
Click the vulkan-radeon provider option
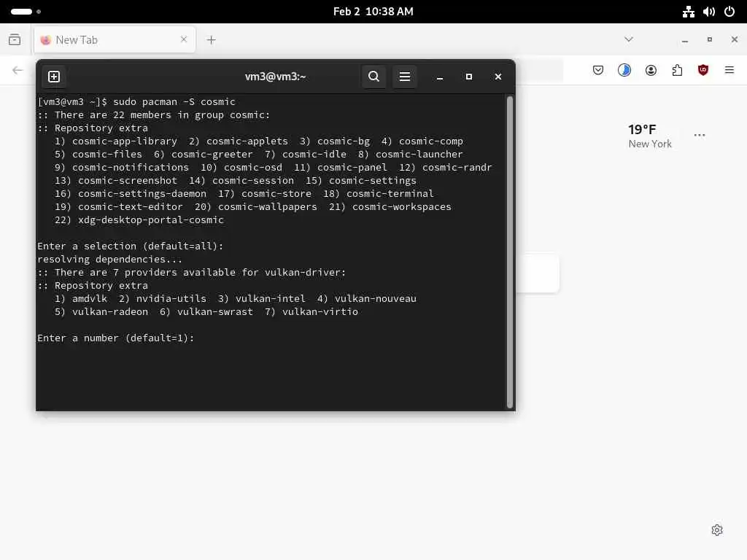(110, 312)
